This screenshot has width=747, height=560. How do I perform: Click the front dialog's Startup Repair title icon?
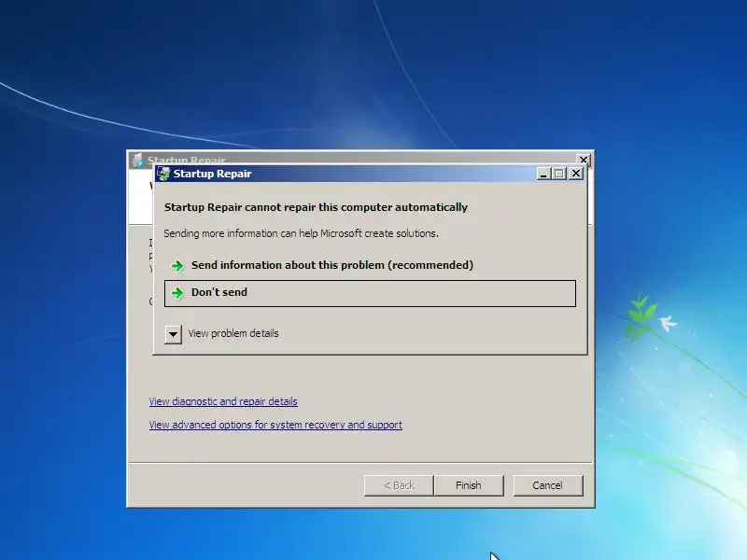click(163, 174)
